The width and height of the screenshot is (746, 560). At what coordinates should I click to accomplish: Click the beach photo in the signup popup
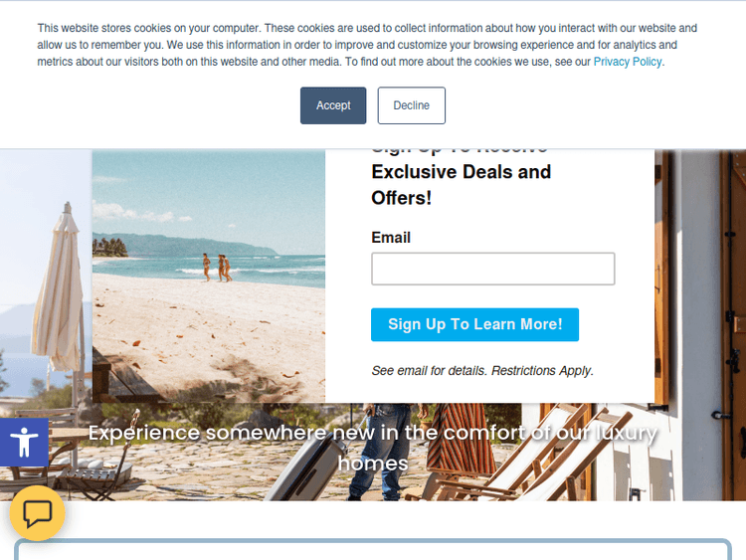tap(209, 276)
